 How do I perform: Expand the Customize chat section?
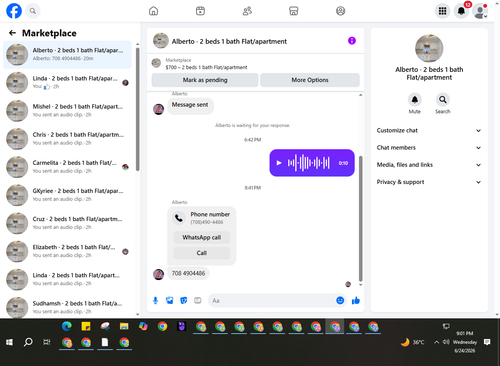coord(429,130)
